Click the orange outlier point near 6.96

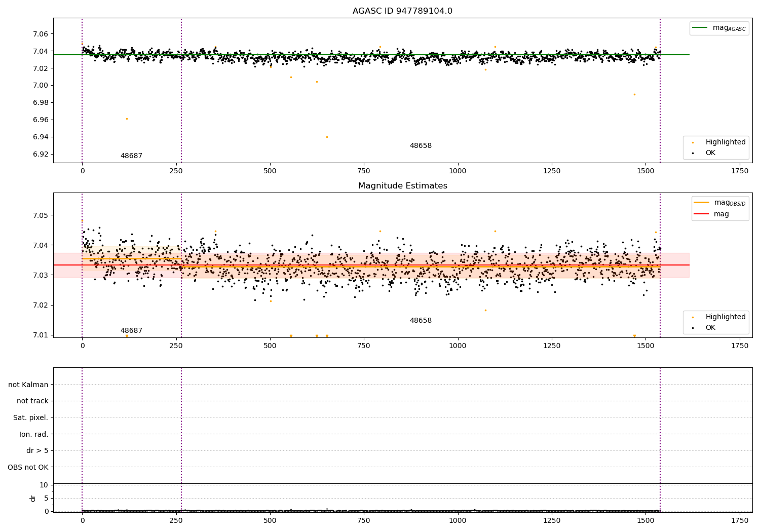point(127,119)
